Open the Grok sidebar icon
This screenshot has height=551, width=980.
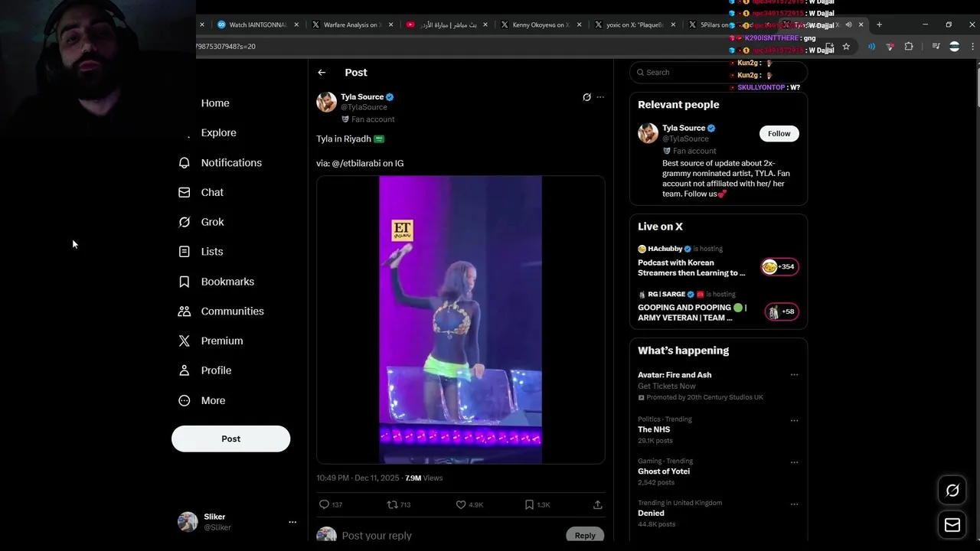pos(184,222)
